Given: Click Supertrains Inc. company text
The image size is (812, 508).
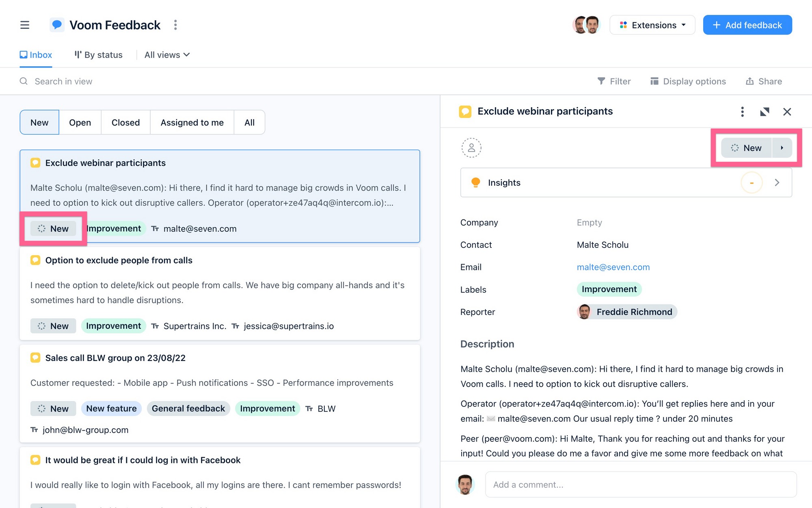Looking at the screenshot, I should point(195,326).
